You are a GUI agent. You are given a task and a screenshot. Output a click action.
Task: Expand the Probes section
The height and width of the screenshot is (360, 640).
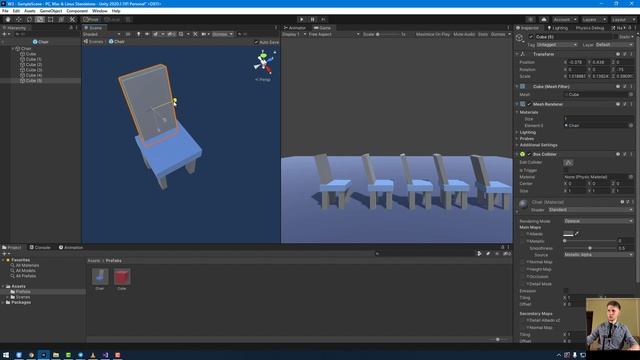517,139
